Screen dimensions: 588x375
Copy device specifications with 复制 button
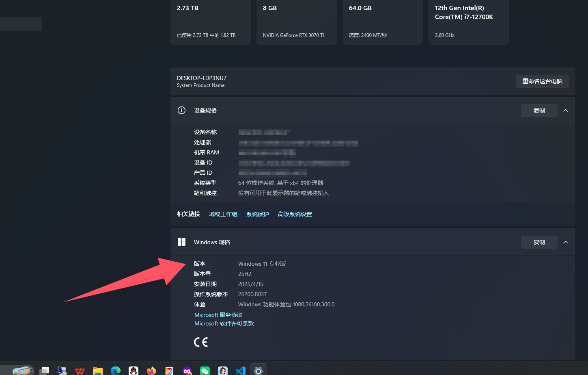(x=539, y=111)
